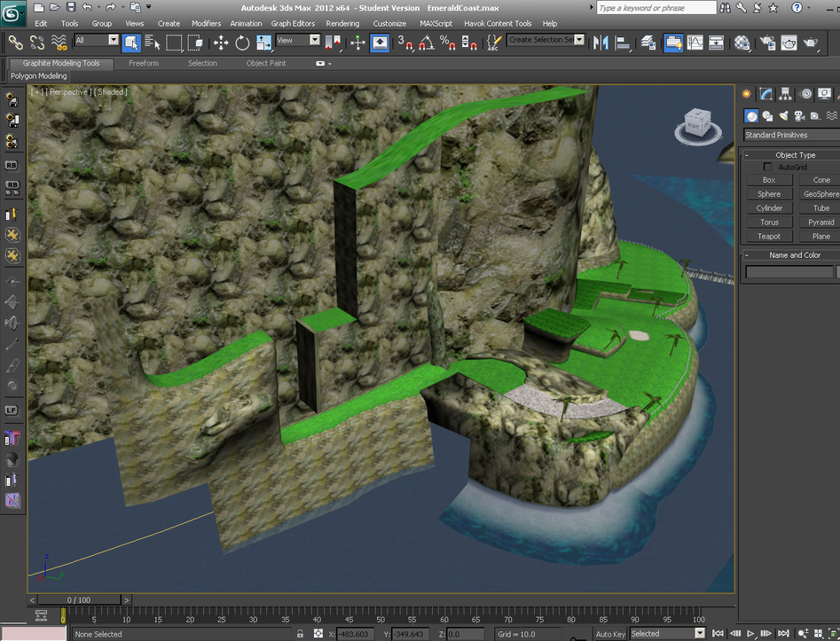Toggle Auto Key animation mode
The image size is (840, 641).
(x=610, y=634)
